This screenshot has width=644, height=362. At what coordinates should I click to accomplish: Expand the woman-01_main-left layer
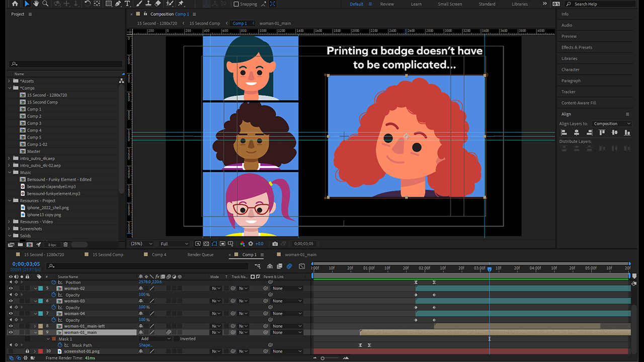35,326
